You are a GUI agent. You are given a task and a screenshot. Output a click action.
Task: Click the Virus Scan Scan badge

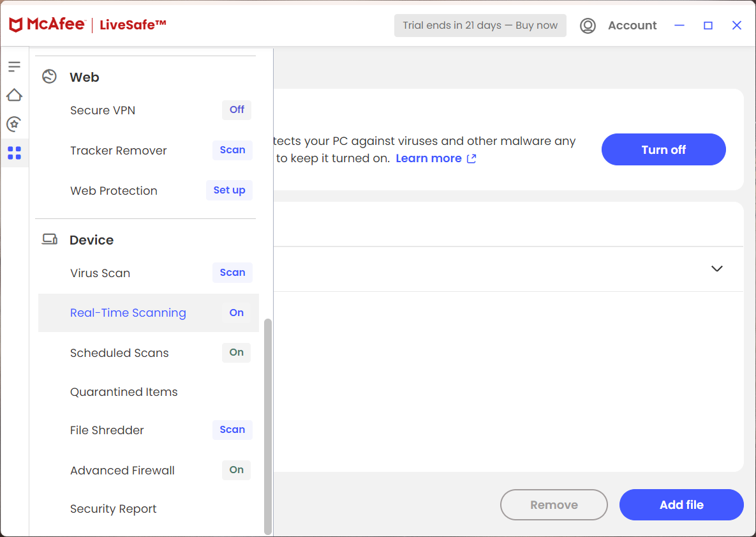coord(232,273)
